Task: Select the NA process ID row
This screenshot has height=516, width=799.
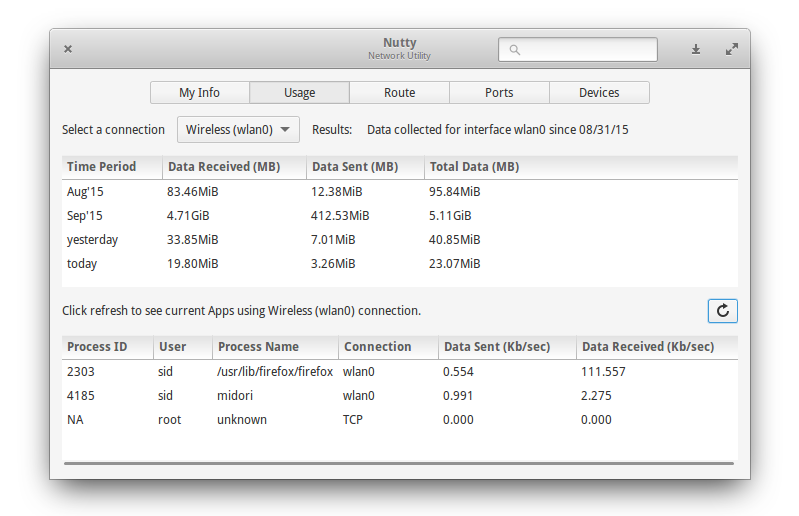Action: (400, 420)
